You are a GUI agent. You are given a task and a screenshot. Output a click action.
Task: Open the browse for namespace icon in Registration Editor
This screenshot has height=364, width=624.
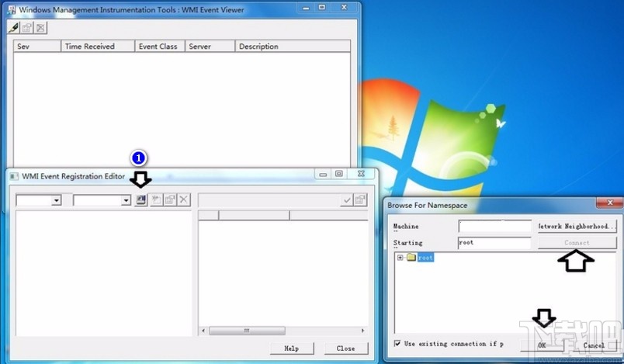tap(141, 199)
